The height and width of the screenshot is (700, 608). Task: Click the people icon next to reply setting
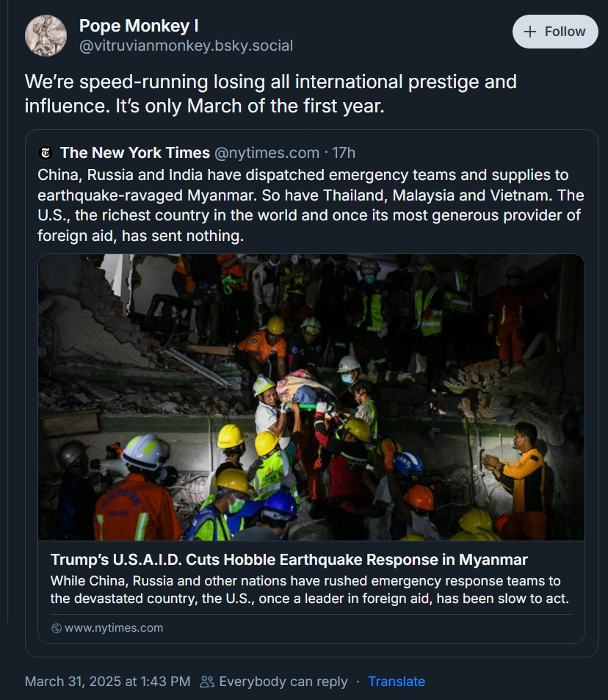click(x=206, y=682)
